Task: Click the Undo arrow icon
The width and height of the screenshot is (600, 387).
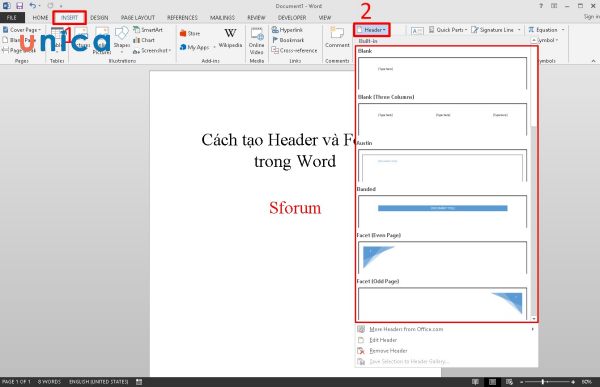Action: (x=33, y=6)
